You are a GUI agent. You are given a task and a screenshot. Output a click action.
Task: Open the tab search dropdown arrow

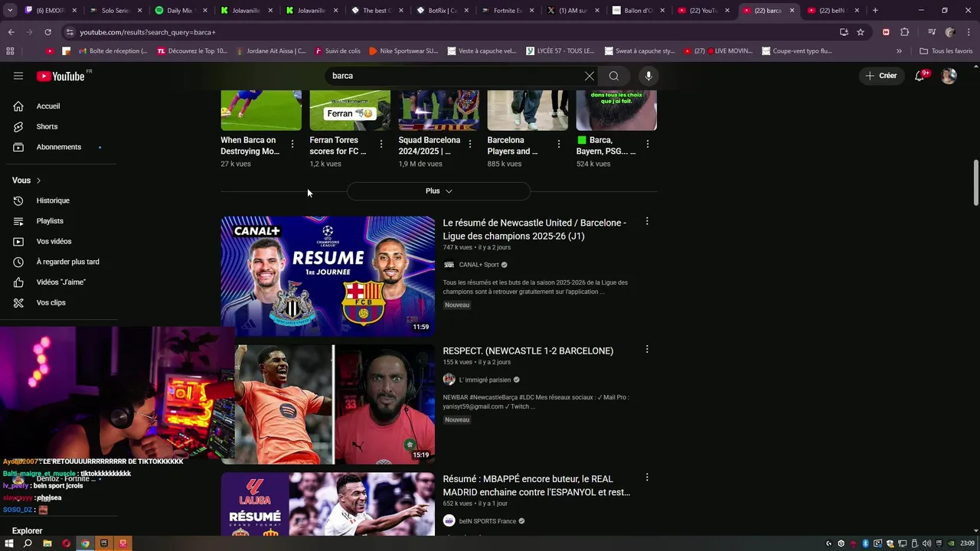click(10, 11)
